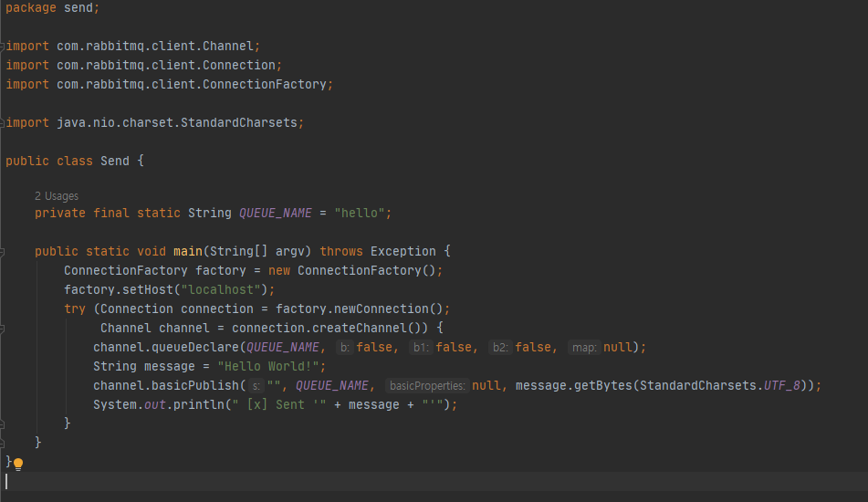Click the 'map:' parameter hint
This screenshot has width=868, height=502.
click(x=584, y=348)
